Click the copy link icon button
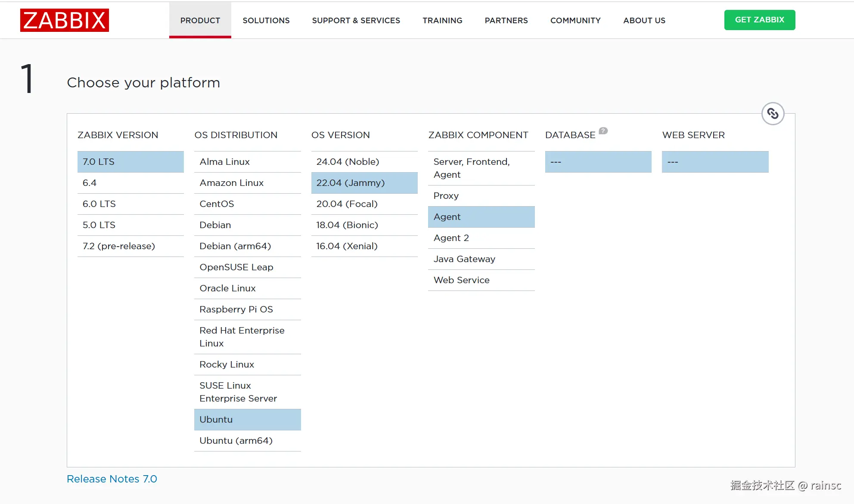This screenshot has width=854, height=504. pyautogui.click(x=773, y=114)
